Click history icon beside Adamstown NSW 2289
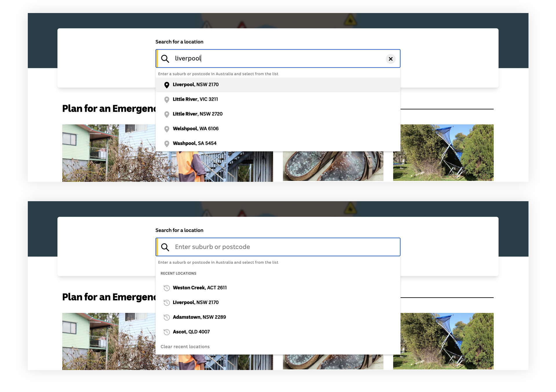Viewport: 556px width, 392px height. tap(167, 317)
